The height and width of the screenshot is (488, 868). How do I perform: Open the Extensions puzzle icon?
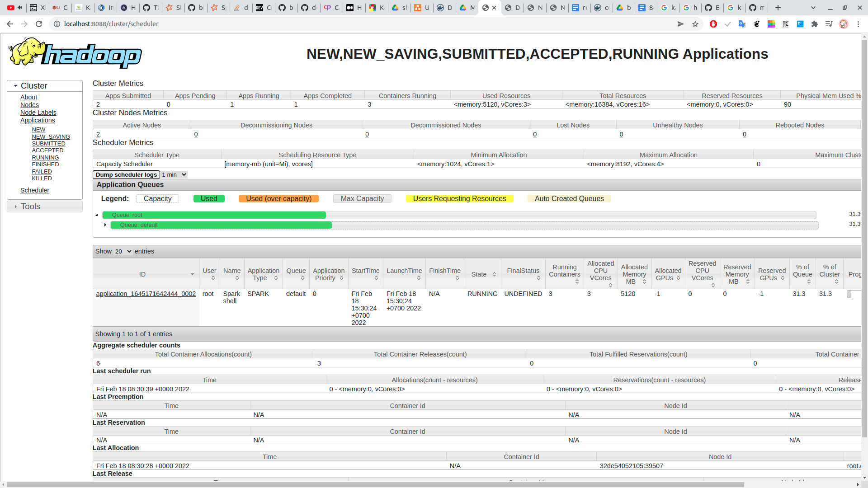[815, 24]
